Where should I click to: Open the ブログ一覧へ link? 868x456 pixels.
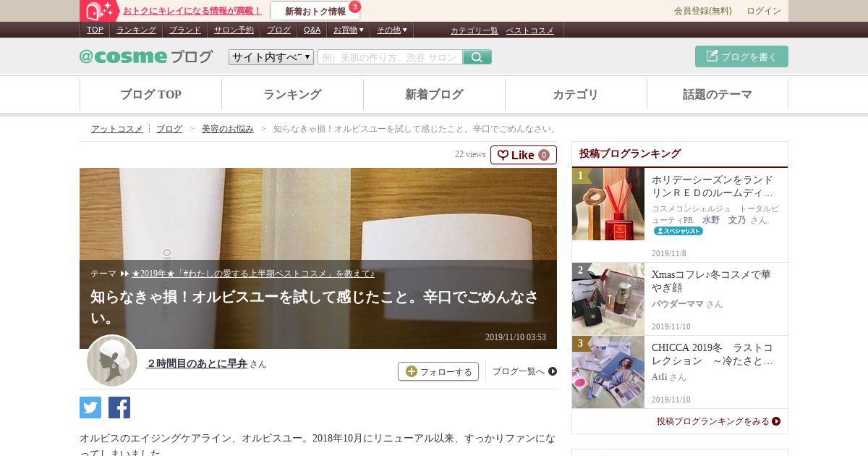tap(524, 371)
